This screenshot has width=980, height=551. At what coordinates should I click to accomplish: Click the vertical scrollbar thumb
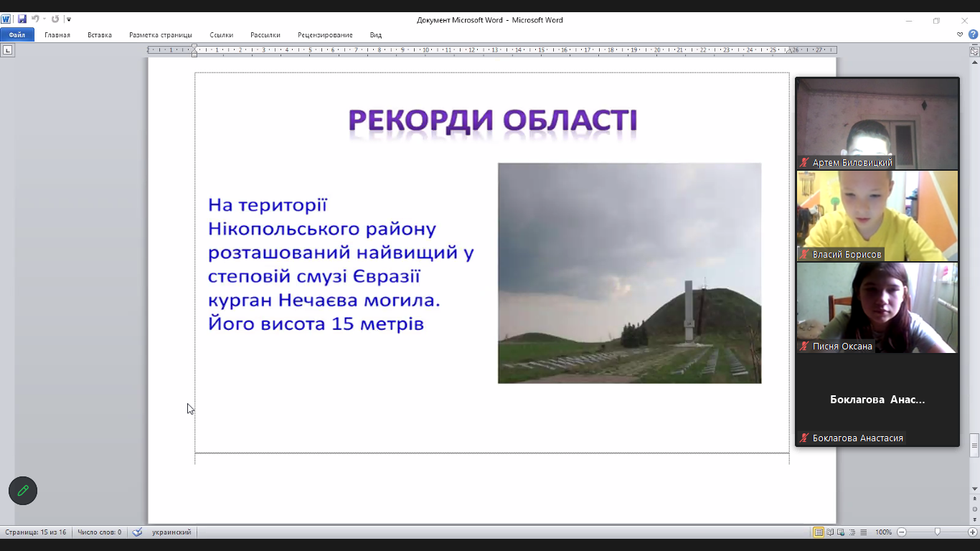[974, 445]
